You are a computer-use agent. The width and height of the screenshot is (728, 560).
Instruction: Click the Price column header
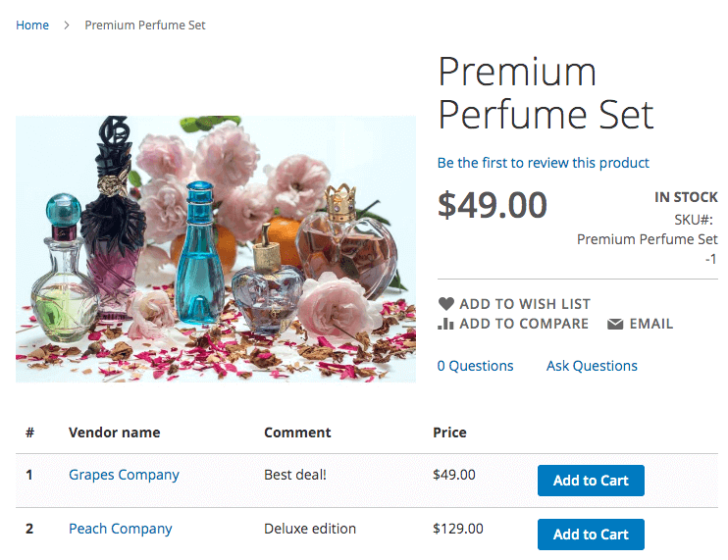pyautogui.click(x=449, y=433)
